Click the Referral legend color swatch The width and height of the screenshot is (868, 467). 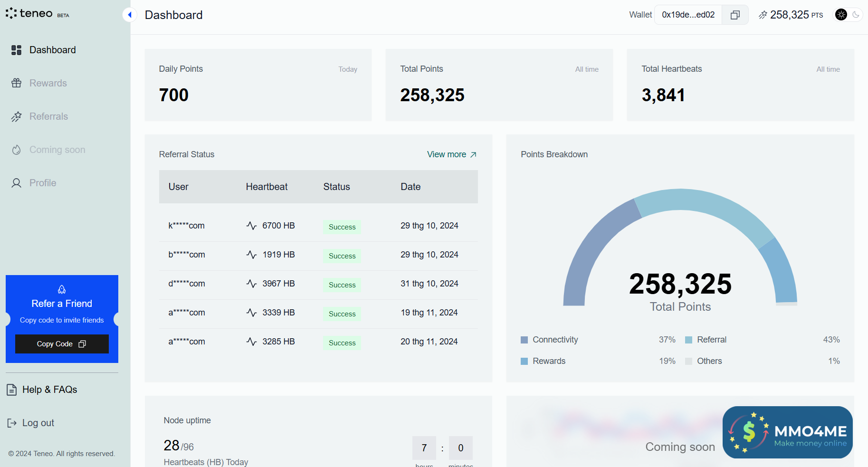[x=688, y=340]
